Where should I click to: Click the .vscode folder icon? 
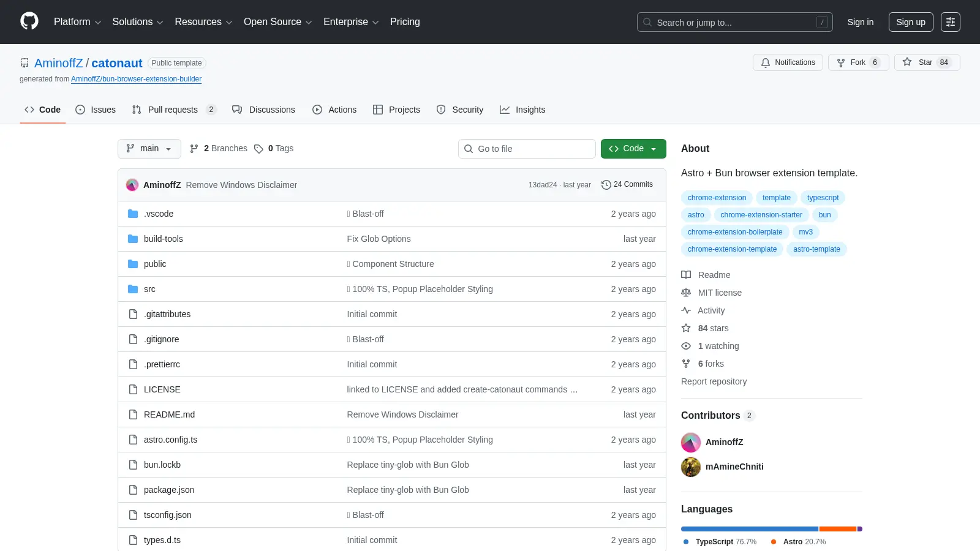point(133,214)
